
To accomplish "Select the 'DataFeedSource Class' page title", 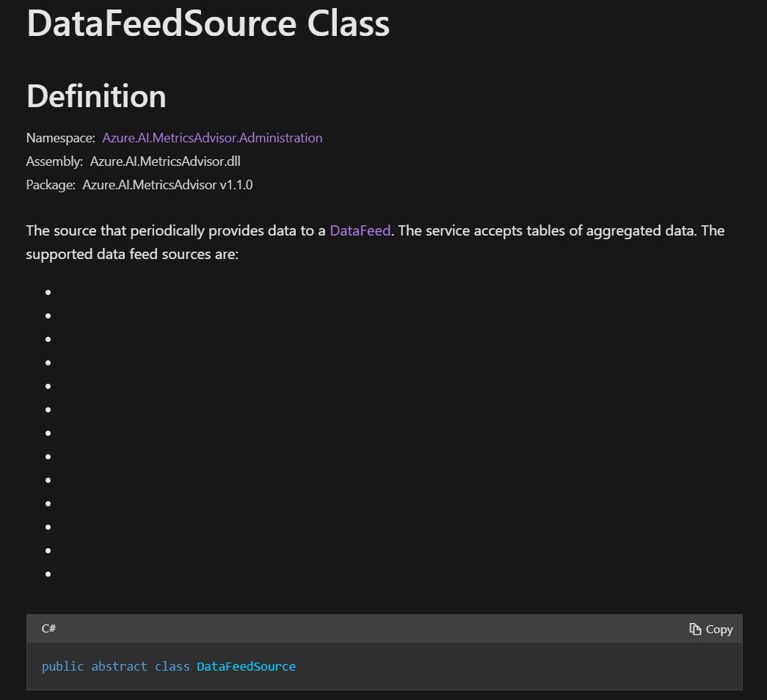I will tap(208, 23).
